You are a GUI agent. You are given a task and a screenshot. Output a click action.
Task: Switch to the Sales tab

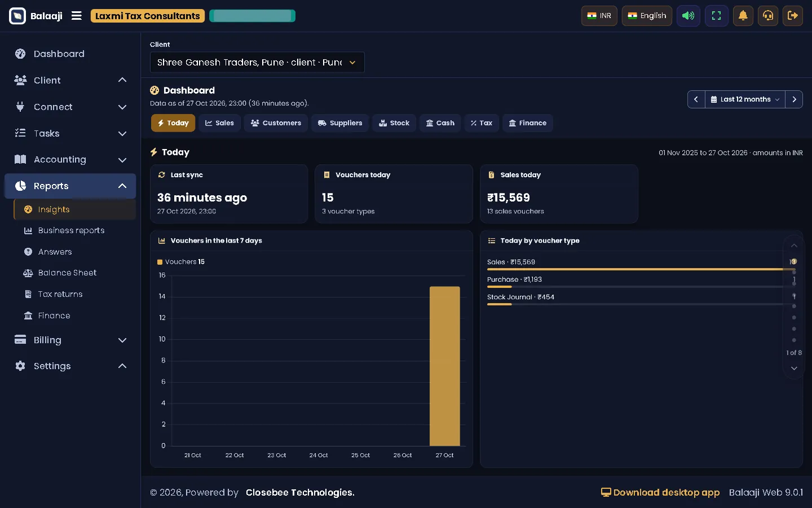click(x=219, y=123)
